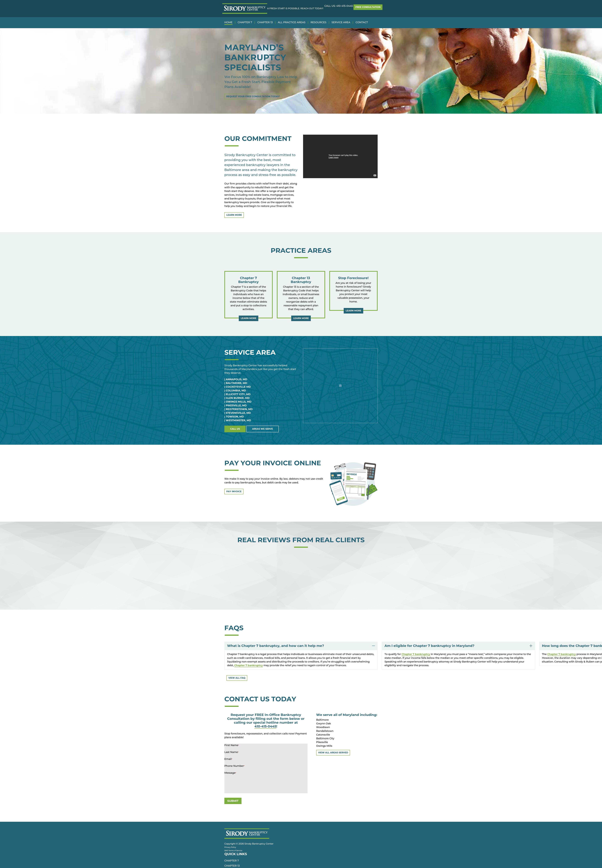Open the All Practice Areas menu item
Viewport: 602px width, 868px height.
pyautogui.click(x=292, y=22)
